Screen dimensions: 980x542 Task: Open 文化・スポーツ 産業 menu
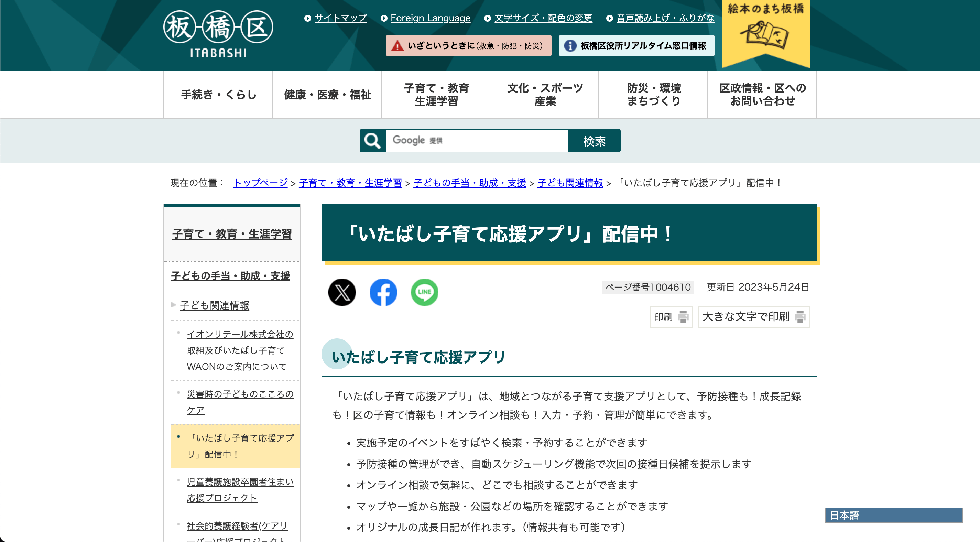point(544,94)
